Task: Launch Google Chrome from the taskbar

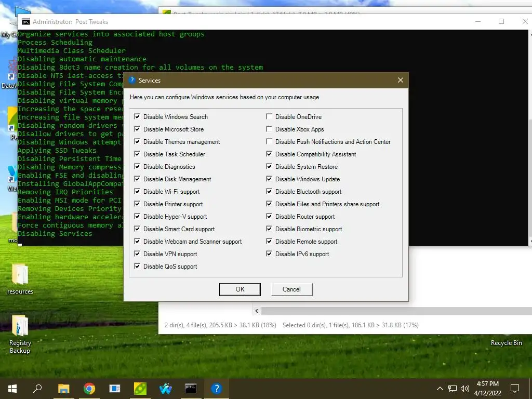Action: pos(89,389)
